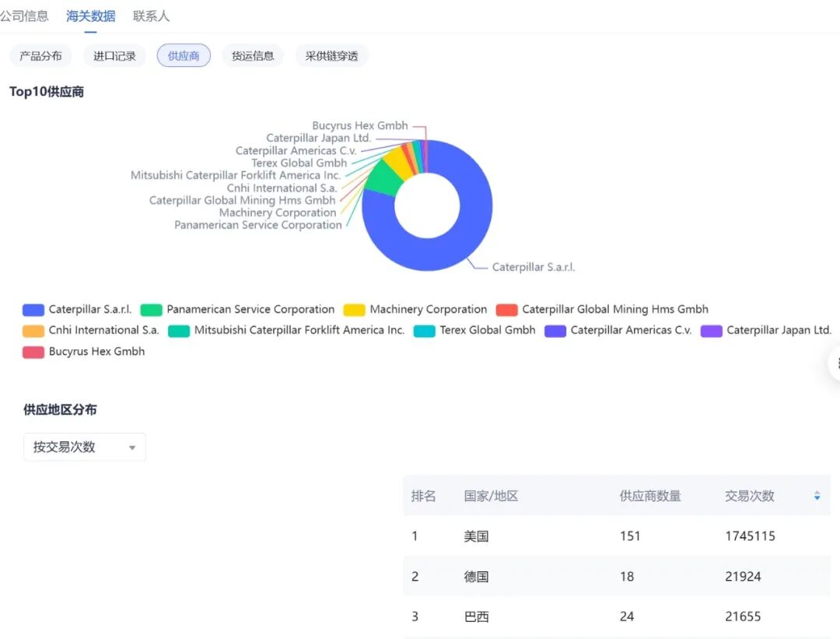Click the 采供链穿透 chip
The height and width of the screenshot is (639, 840).
(x=331, y=55)
